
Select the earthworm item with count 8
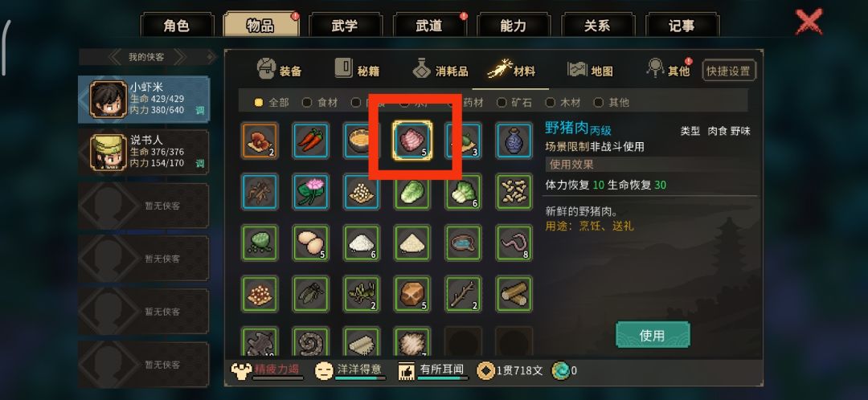(514, 243)
